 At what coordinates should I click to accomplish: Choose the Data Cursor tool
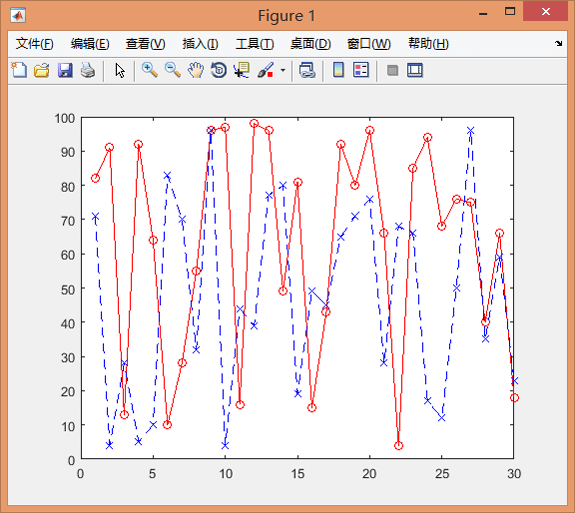click(242, 70)
